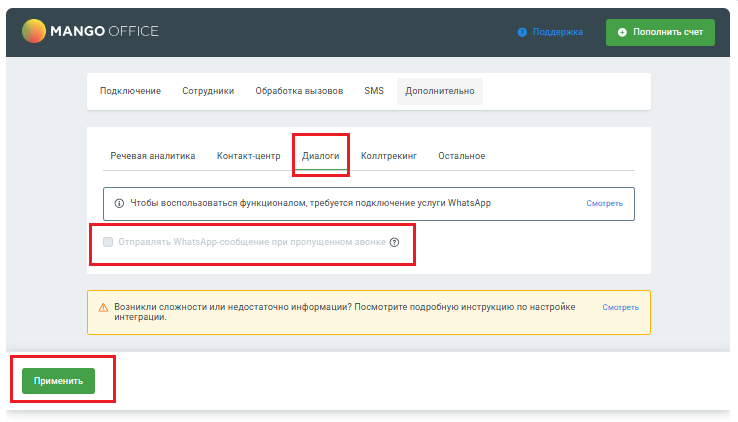Click the warning triangle icon in yellow banner
This screenshot has width=738, height=422.
(103, 307)
